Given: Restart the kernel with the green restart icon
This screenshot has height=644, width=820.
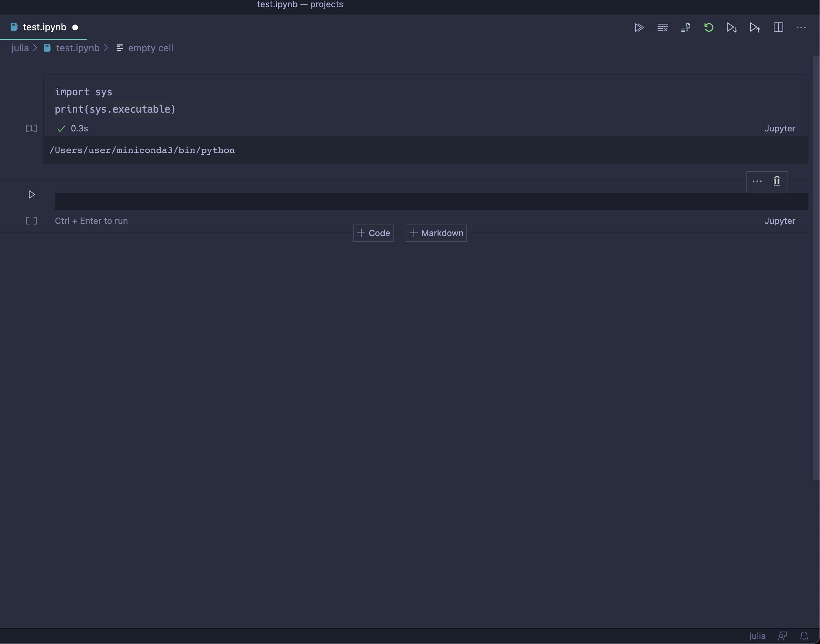Looking at the screenshot, I should [x=709, y=27].
